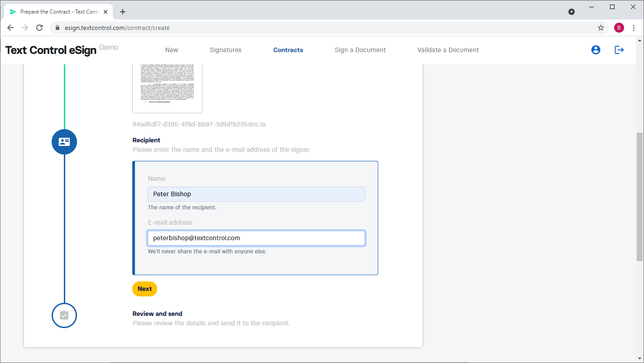
Task: Click the E-mail address field label
Action: click(170, 223)
